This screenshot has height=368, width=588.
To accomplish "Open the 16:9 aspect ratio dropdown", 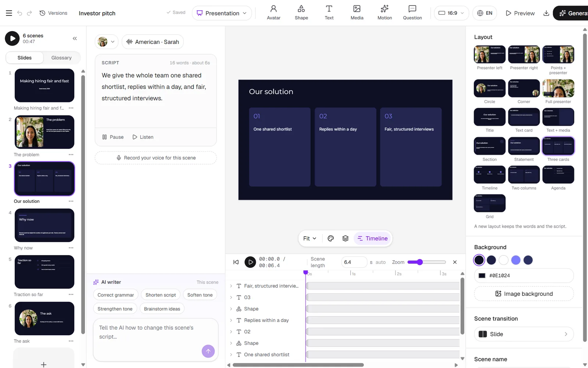I will pyautogui.click(x=451, y=13).
